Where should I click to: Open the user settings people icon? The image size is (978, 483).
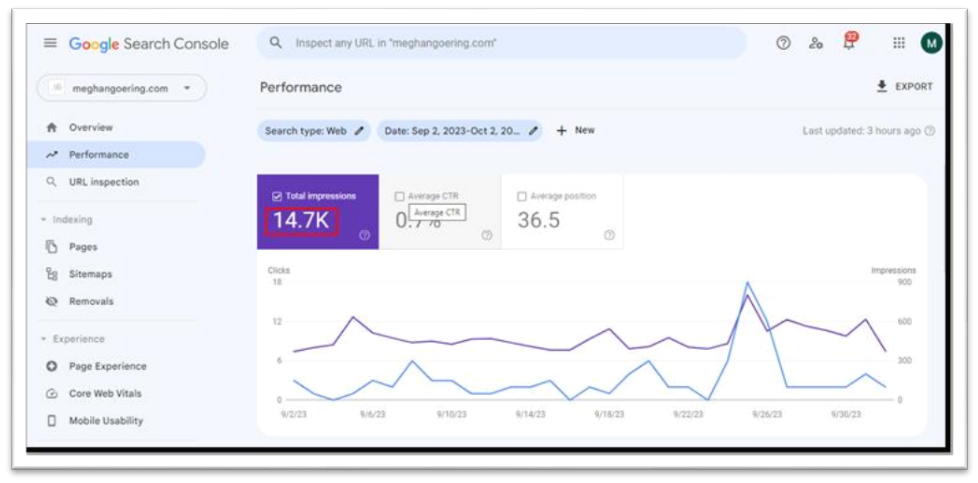pos(816,43)
